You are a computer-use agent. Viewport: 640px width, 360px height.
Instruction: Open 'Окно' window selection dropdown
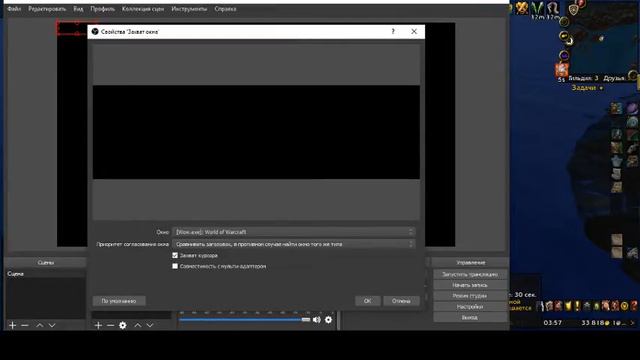pos(293,232)
